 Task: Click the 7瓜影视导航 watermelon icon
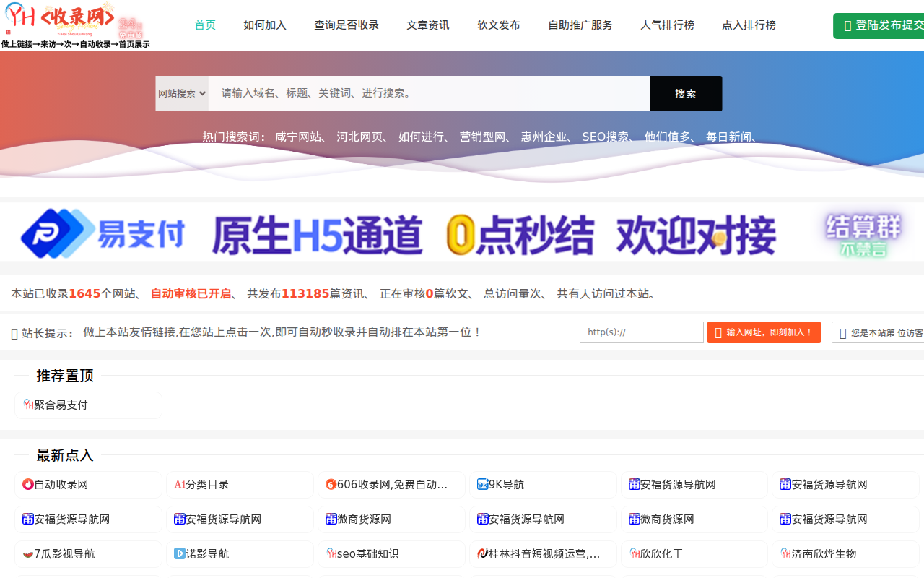[x=28, y=553]
